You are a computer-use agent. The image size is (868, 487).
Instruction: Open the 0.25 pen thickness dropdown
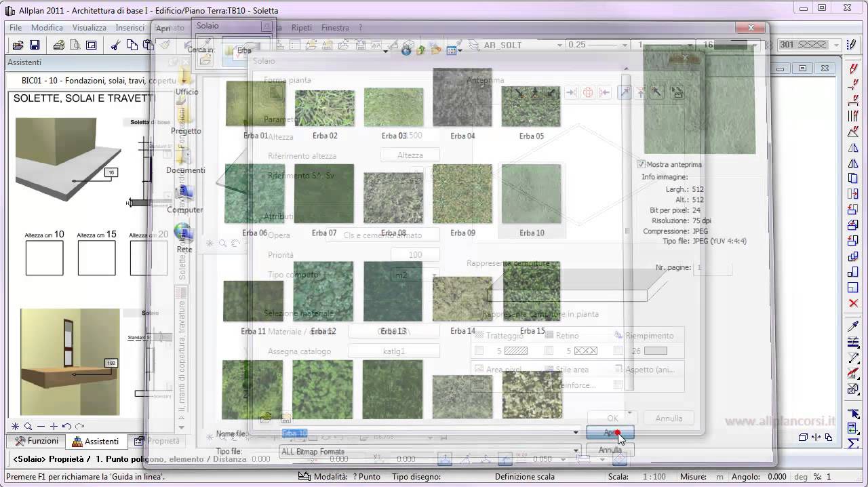(624, 45)
